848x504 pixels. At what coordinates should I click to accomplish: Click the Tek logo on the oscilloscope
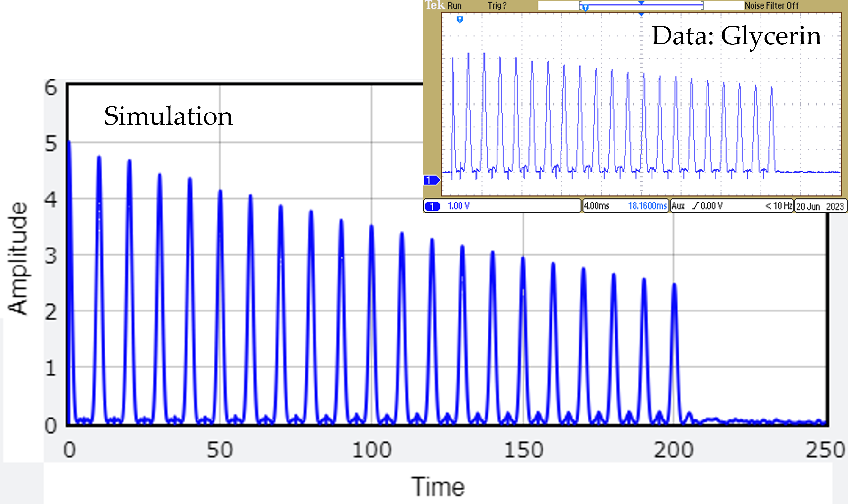pos(434,5)
